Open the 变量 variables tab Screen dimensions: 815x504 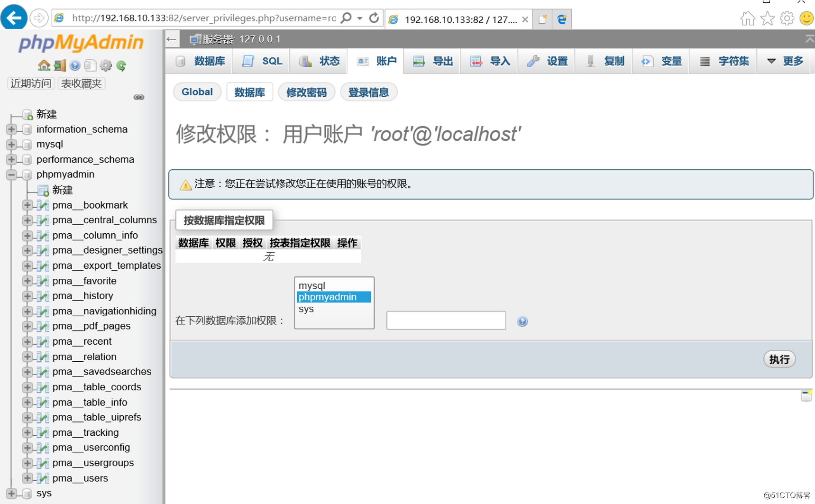pyautogui.click(x=661, y=61)
